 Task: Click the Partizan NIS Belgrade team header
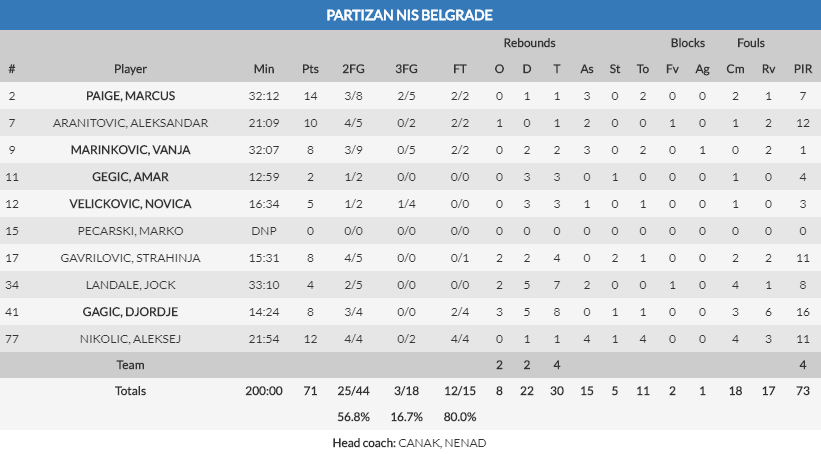point(410,15)
